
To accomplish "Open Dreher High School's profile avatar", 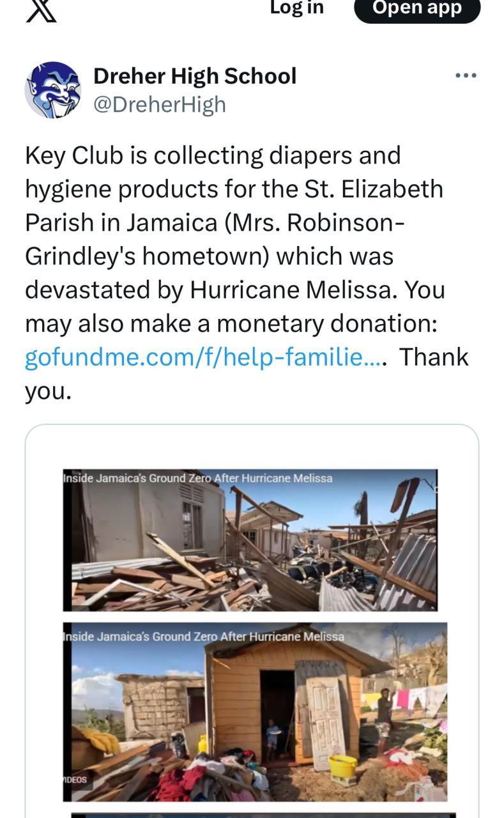I will tap(53, 90).
